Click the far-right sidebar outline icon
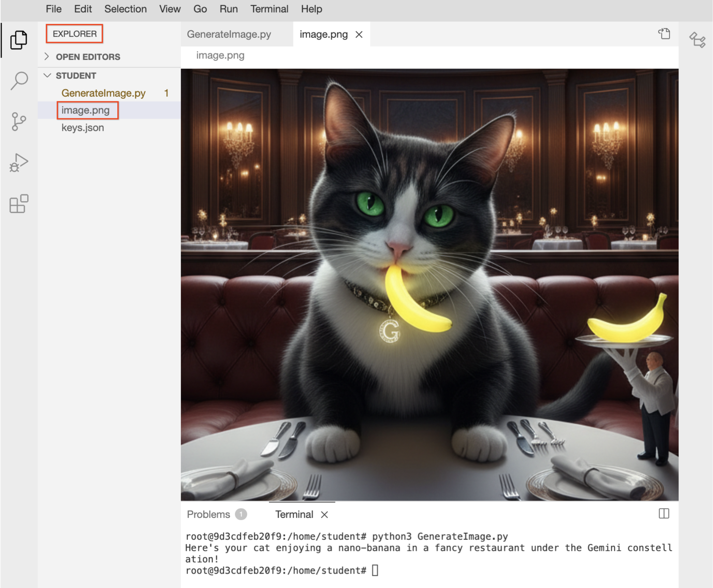The image size is (713, 588). click(697, 40)
